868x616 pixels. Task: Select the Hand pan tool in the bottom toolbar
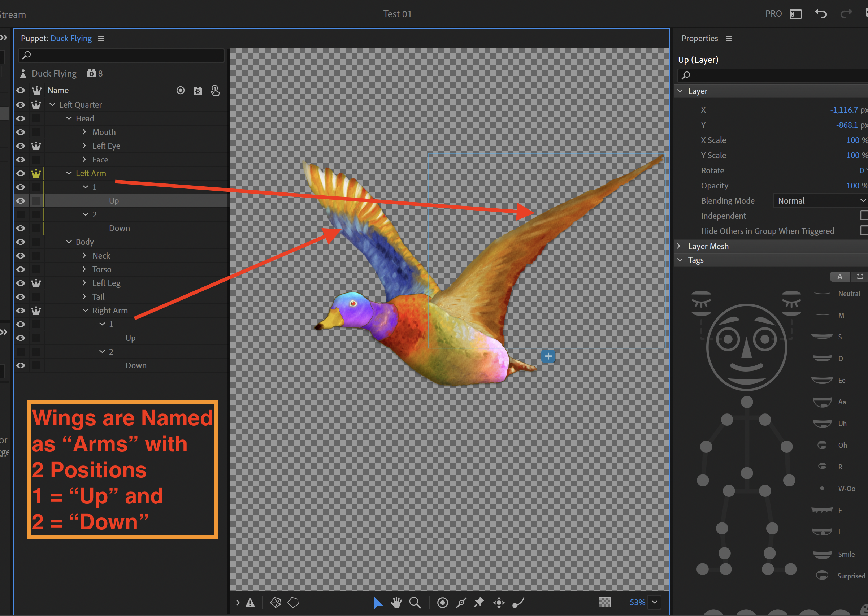396,602
